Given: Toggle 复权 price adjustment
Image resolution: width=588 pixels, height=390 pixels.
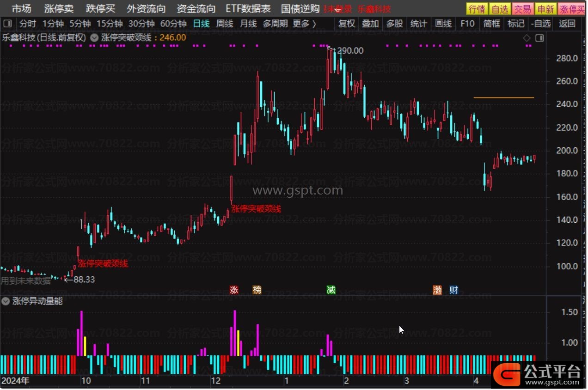Looking at the screenshot, I should tap(347, 24).
